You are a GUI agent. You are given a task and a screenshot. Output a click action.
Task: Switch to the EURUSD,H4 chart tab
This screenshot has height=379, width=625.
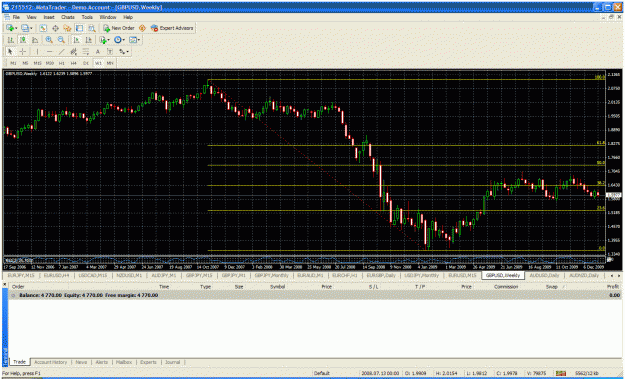(x=58, y=275)
